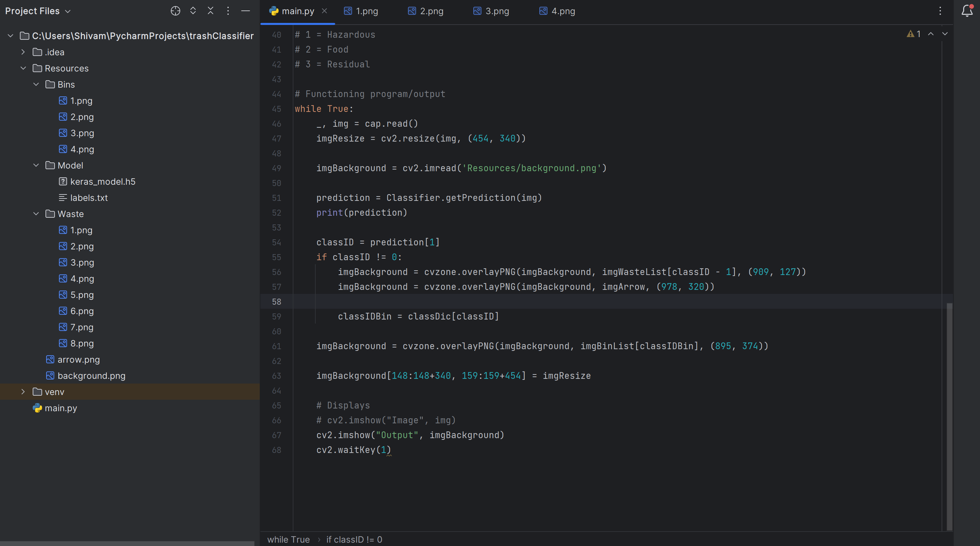
Task: Click the 'if classID != 0' breadcrumb
Action: pos(354,540)
